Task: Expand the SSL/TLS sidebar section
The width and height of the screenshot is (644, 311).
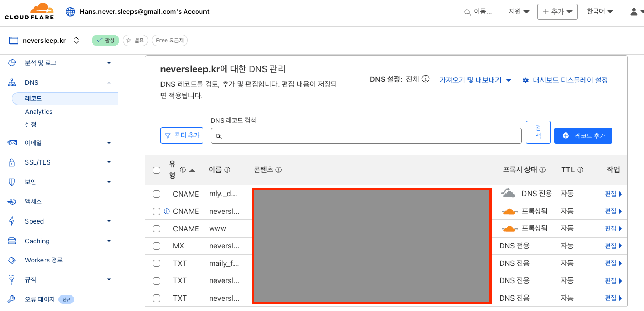Action: [x=109, y=162]
